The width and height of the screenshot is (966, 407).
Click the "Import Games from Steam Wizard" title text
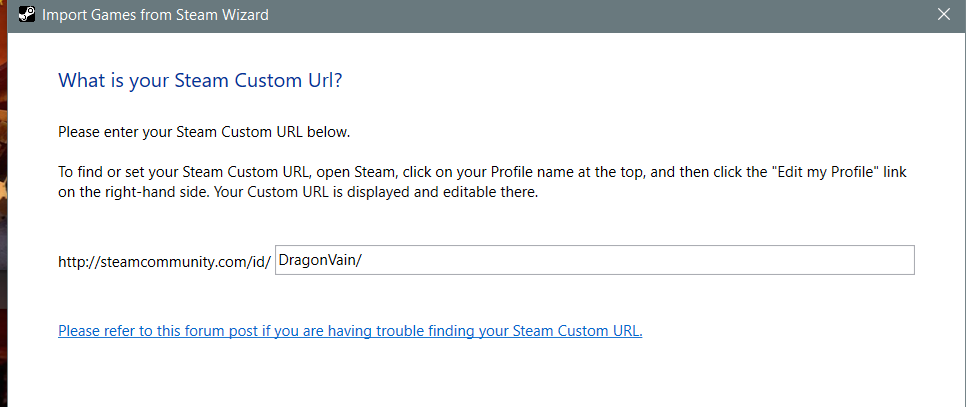(x=155, y=15)
